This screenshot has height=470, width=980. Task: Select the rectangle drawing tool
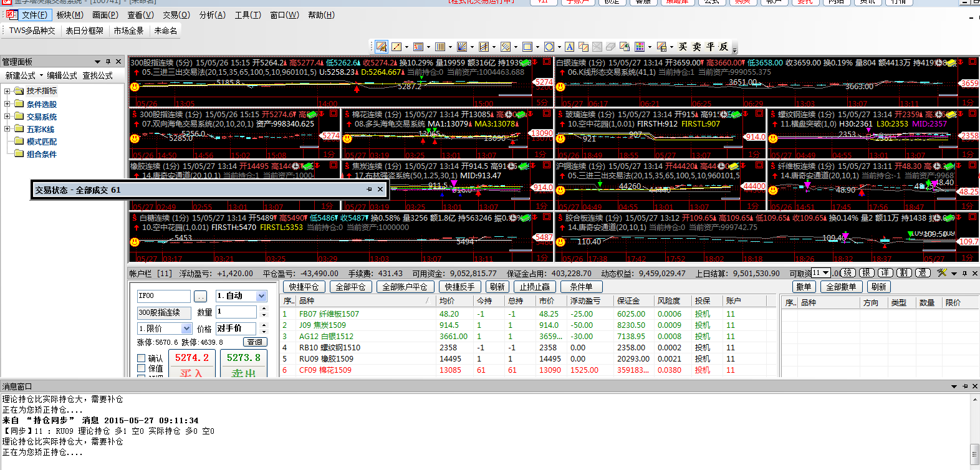[527, 47]
